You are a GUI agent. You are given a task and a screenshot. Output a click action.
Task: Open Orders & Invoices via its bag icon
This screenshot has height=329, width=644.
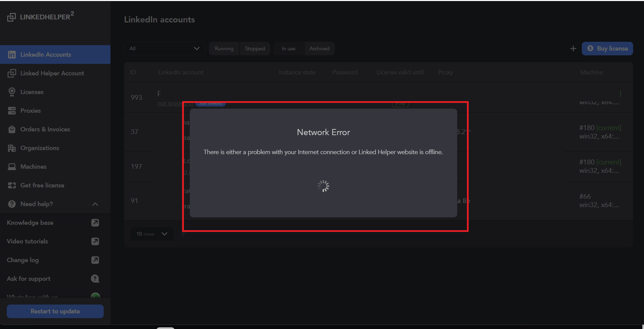12,129
